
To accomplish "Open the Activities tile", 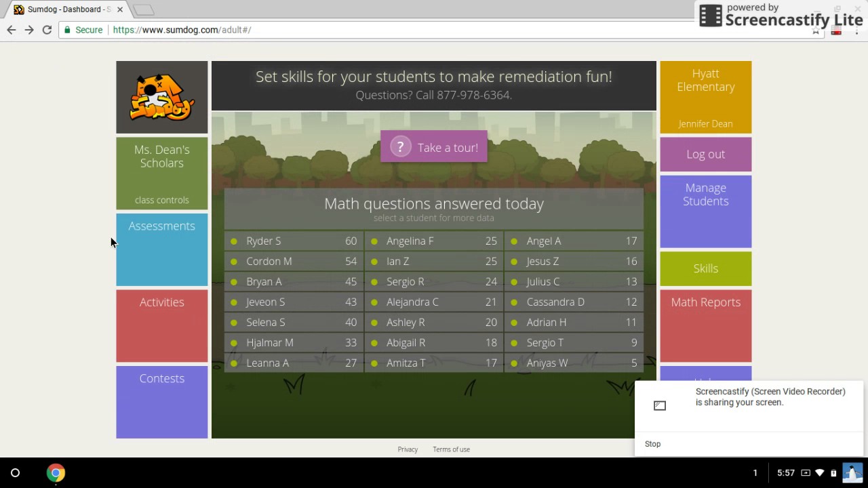I will pyautogui.click(x=161, y=326).
